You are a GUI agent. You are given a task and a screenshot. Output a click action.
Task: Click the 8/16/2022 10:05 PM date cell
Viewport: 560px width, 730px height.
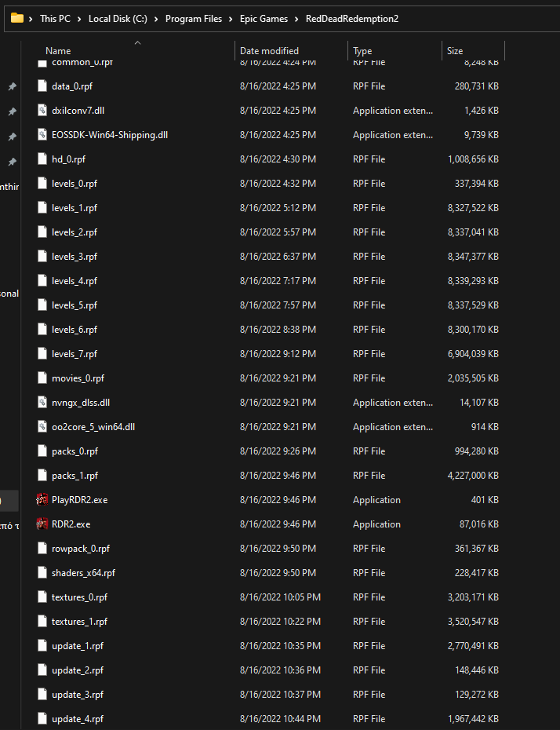coord(280,597)
